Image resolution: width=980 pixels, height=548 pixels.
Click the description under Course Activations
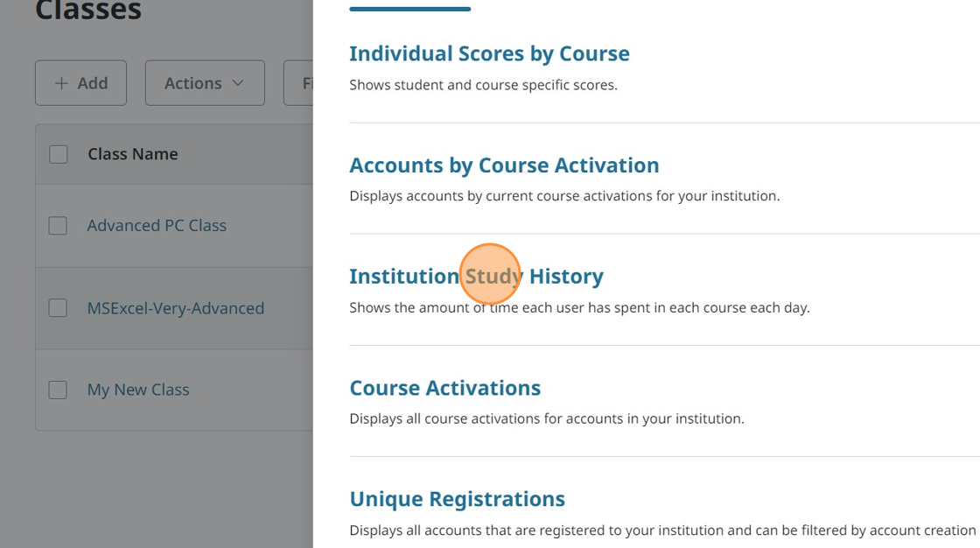click(547, 418)
